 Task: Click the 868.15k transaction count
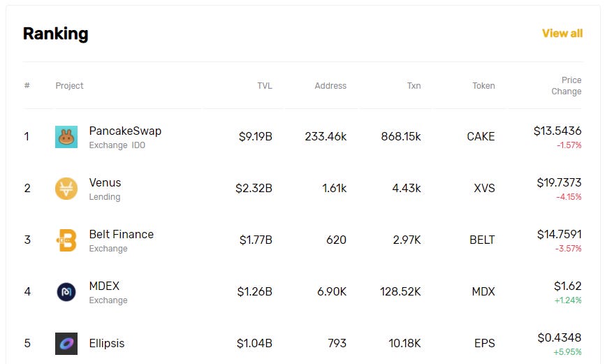click(401, 137)
